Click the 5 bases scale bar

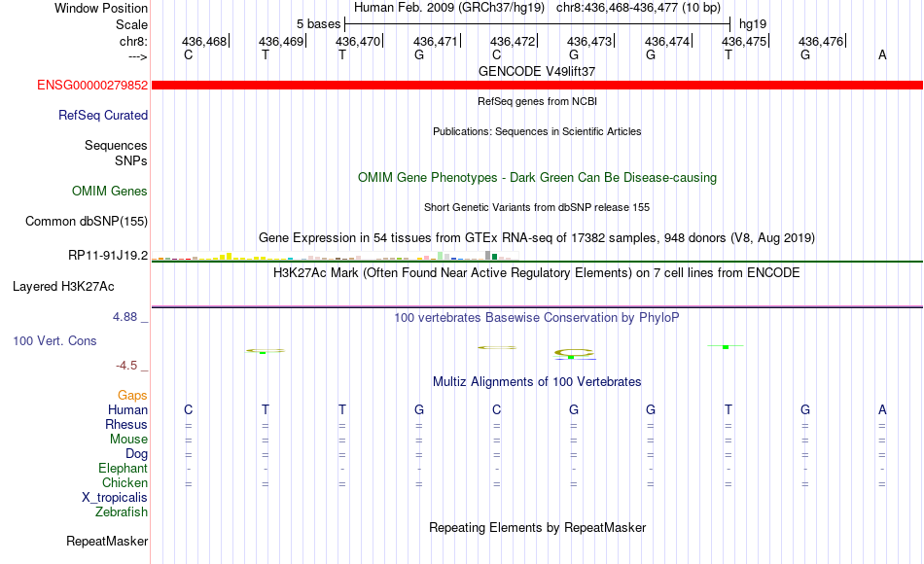click(538, 24)
